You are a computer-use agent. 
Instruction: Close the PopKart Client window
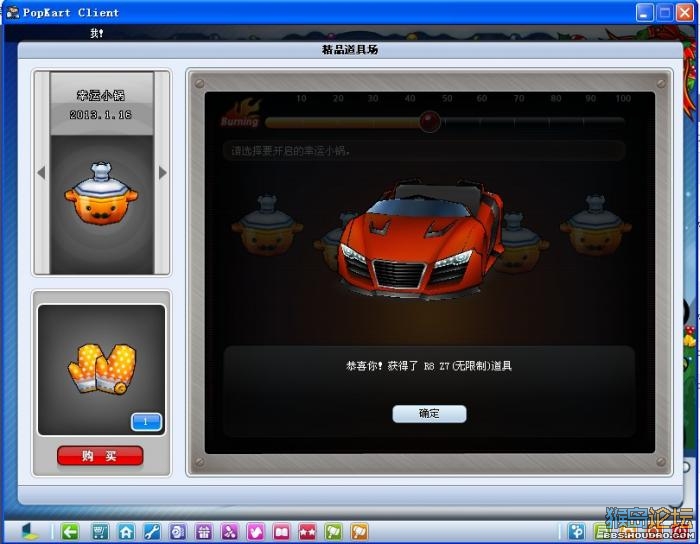click(x=685, y=12)
